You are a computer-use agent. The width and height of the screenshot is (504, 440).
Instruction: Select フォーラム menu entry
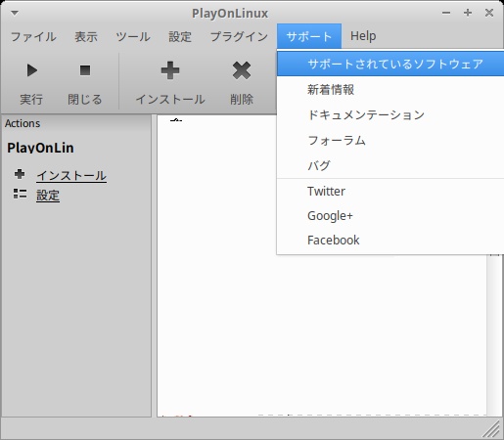(x=390, y=140)
